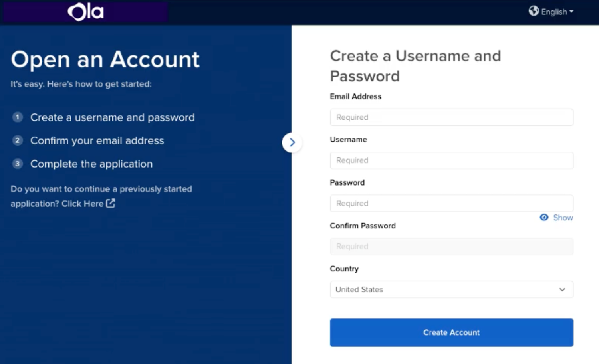Viewport: 599px width, 364px height.
Task: Select "Confirm your email address" step
Action: 97,141
